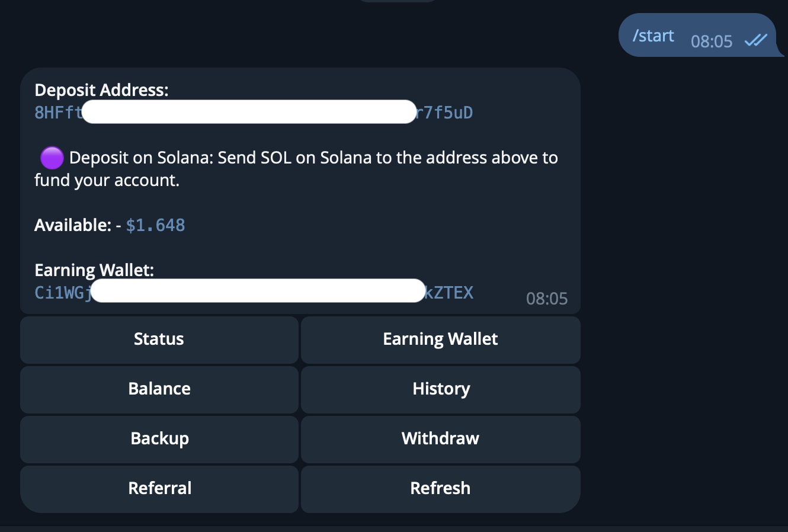Click the "Earning Wallet:" heading above the Ci1WGj address

94,270
